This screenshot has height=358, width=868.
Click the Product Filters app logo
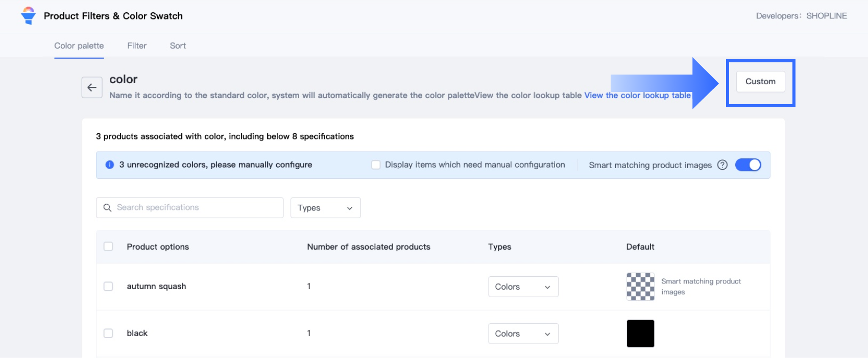(29, 16)
